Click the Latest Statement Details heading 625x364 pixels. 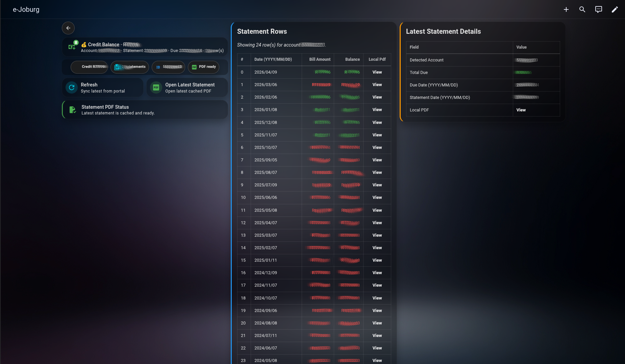(443, 31)
